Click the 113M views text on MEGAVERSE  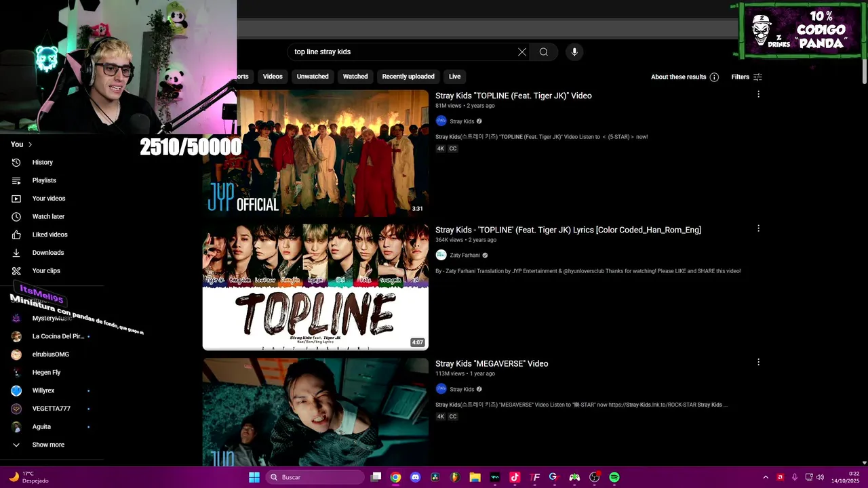coord(450,374)
